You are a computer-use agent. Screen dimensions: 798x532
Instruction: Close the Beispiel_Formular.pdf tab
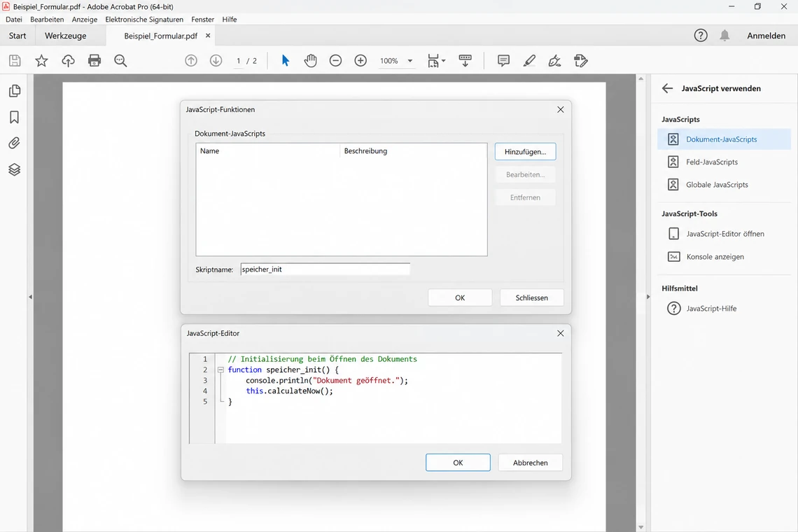tap(208, 36)
